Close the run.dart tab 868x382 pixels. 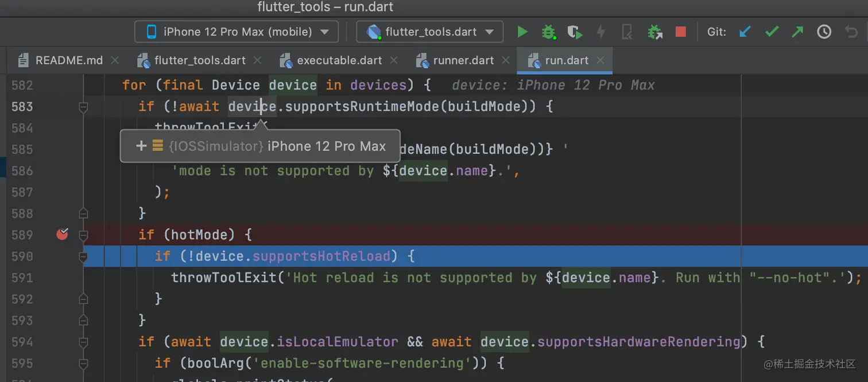(600, 60)
